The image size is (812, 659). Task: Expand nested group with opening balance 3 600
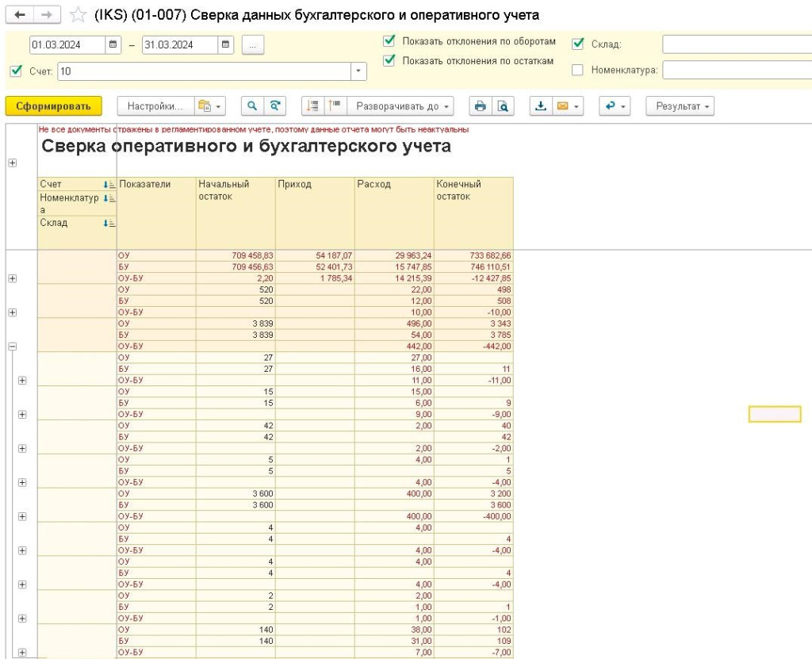22,516
